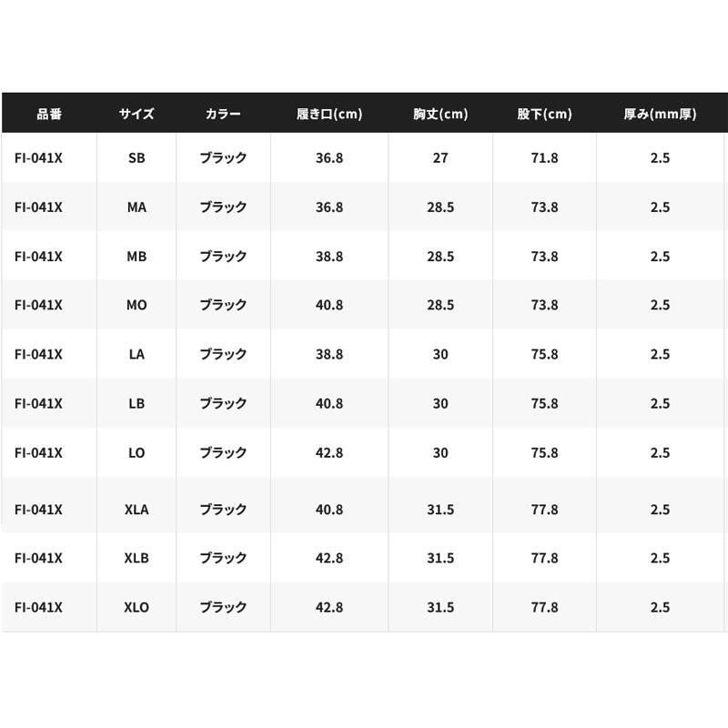Select the LO size cell
This screenshot has height=728, width=728.
[x=136, y=452]
